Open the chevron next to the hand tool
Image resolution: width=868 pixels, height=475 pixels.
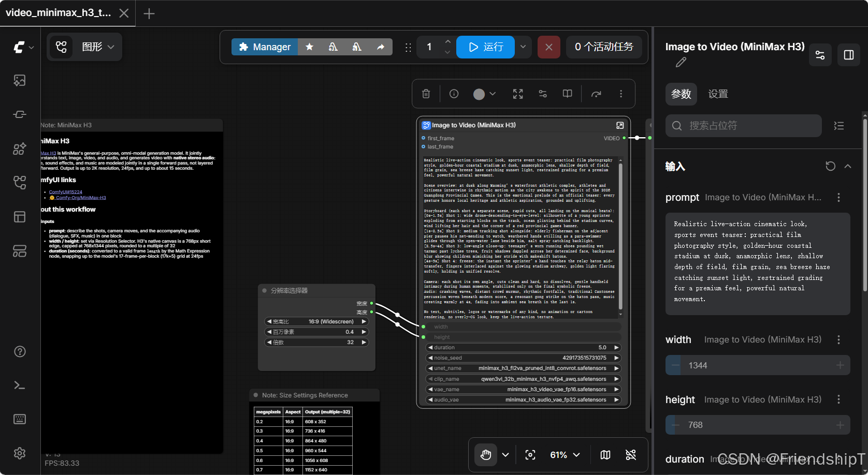click(x=505, y=455)
